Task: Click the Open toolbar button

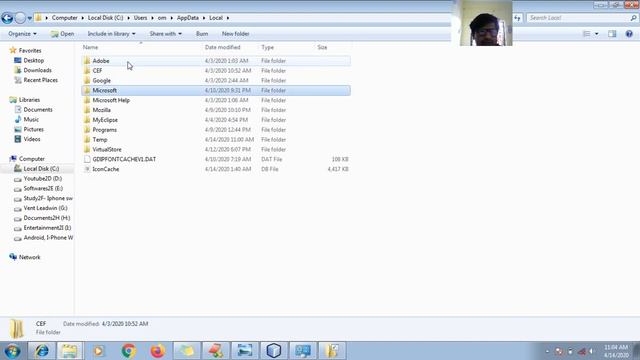Action: (62, 34)
